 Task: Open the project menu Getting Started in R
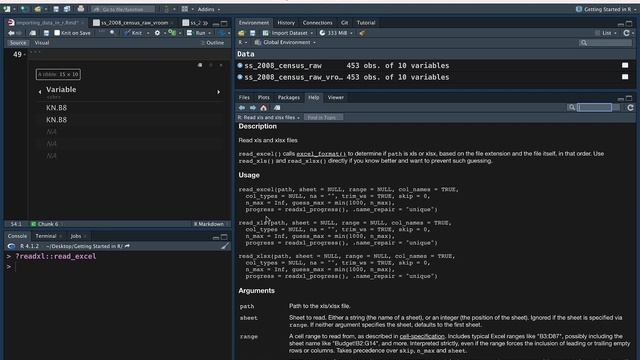[x=606, y=9]
